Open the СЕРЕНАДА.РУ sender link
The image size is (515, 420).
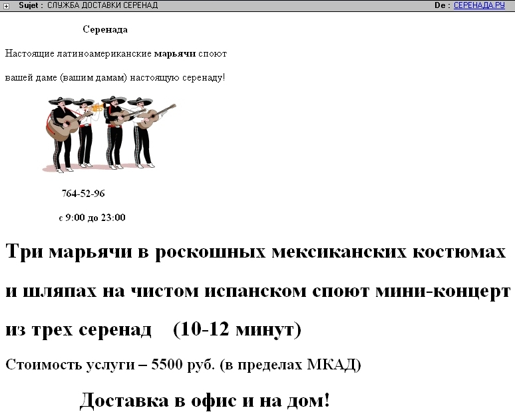pyautogui.click(x=479, y=5)
